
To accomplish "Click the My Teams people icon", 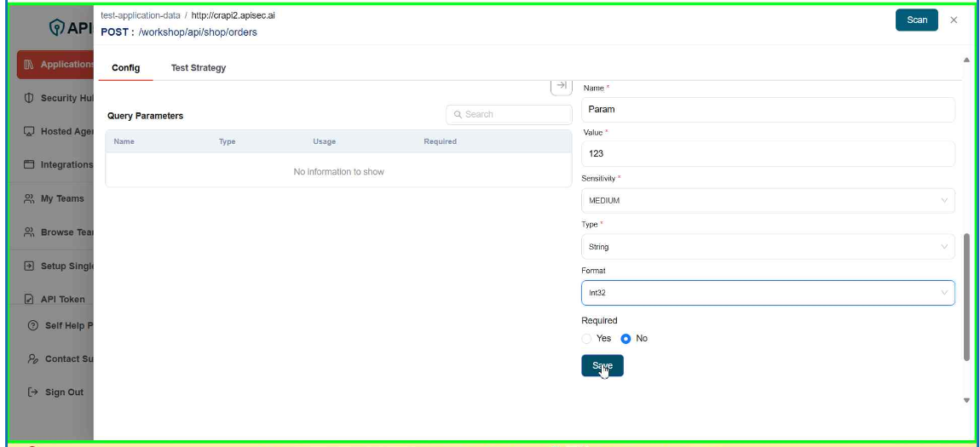I will [x=29, y=198].
